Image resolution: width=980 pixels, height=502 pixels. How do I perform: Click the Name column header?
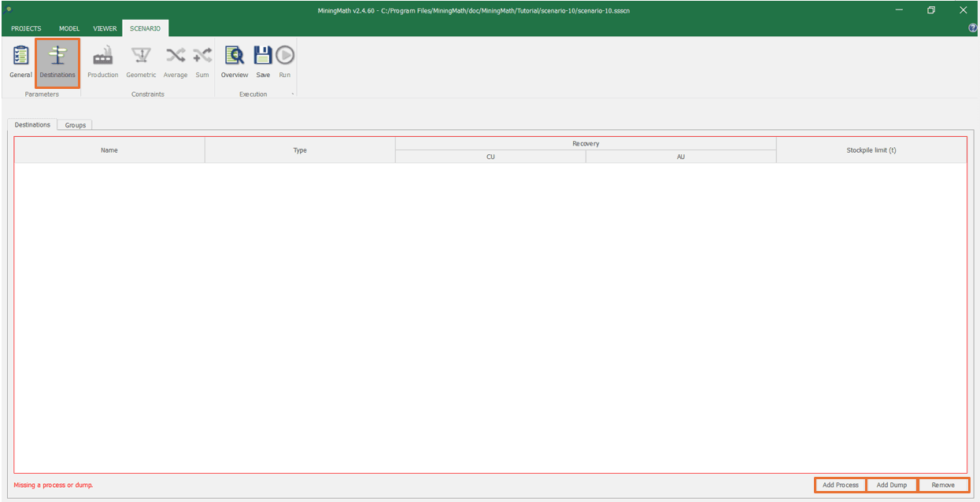click(x=109, y=150)
